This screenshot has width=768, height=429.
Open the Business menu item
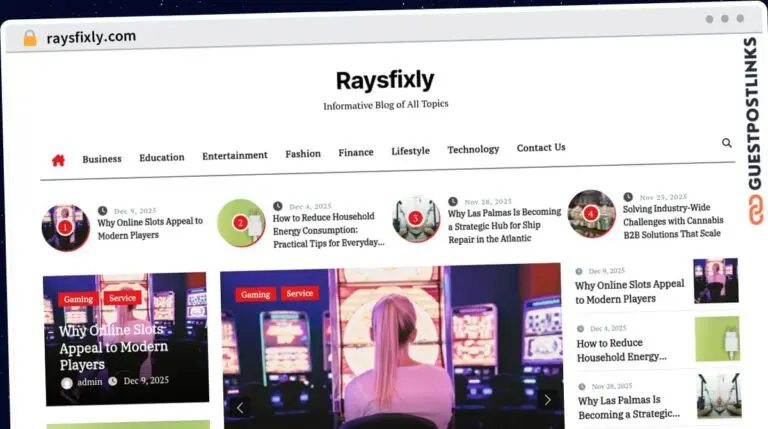pos(102,159)
